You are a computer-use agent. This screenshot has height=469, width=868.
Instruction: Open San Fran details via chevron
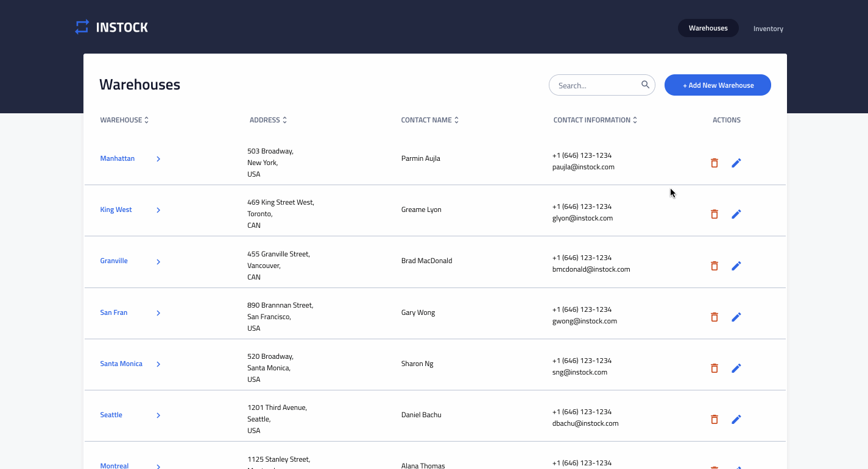(158, 313)
